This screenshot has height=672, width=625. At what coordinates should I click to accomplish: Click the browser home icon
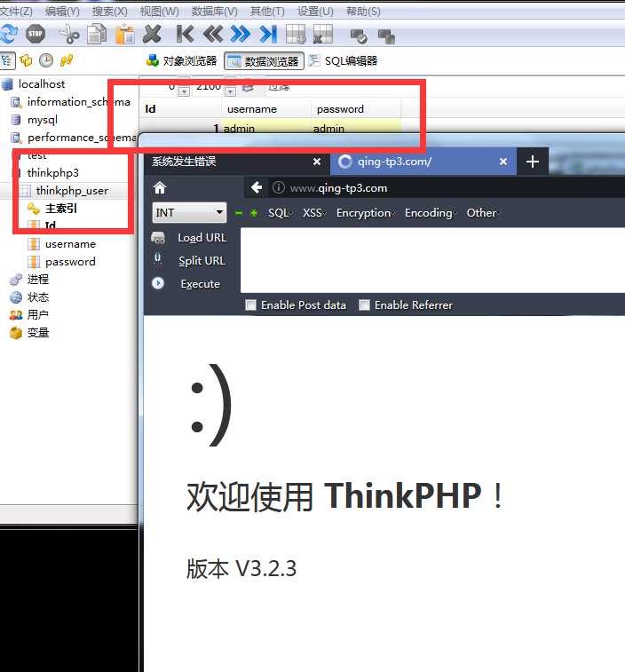coord(160,187)
